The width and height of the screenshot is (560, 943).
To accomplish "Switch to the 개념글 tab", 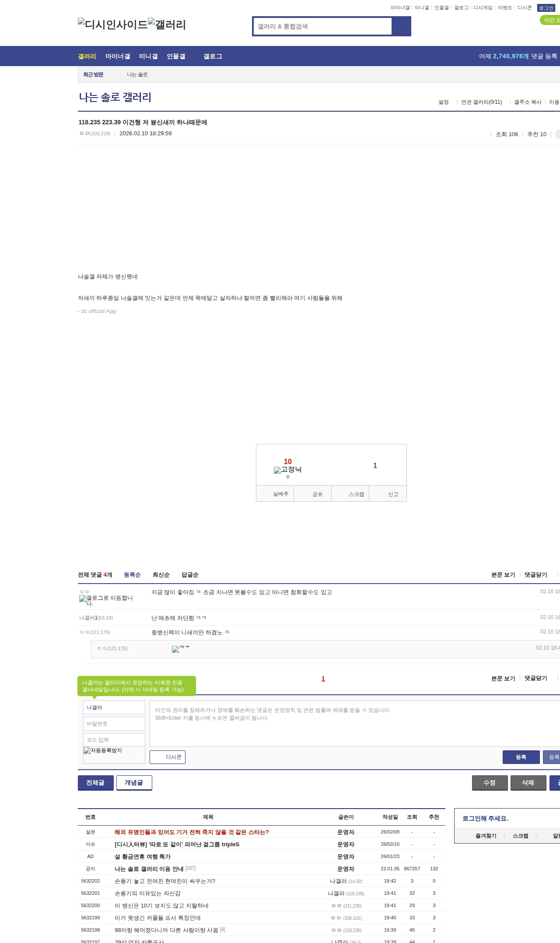I will pyautogui.click(x=134, y=783).
